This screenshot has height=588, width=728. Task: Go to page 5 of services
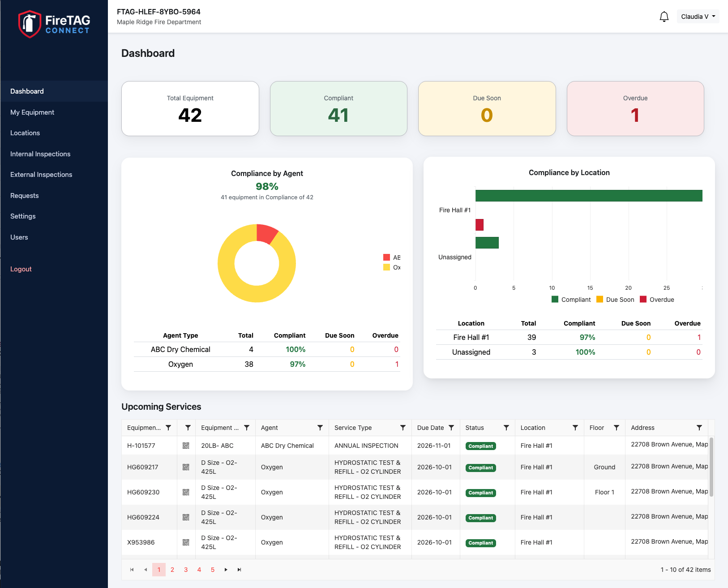click(213, 570)
